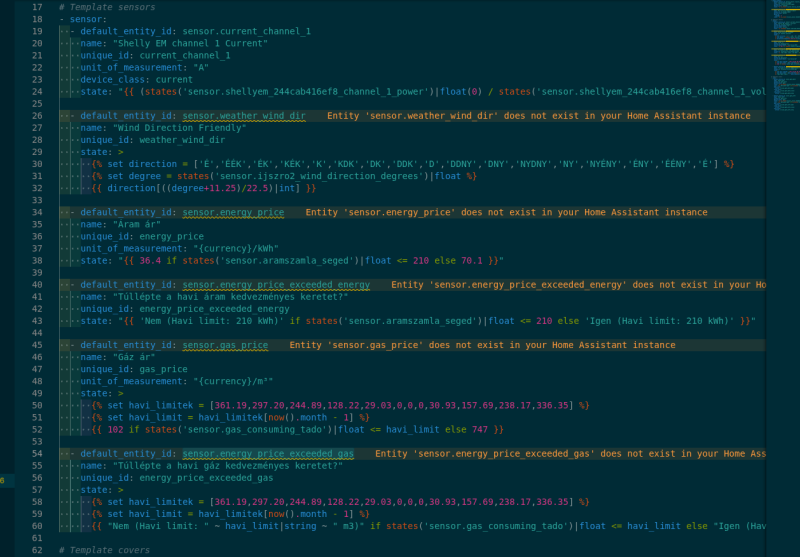
Task: Click line number 26 in the gutter
Action: tap(37, 116)
